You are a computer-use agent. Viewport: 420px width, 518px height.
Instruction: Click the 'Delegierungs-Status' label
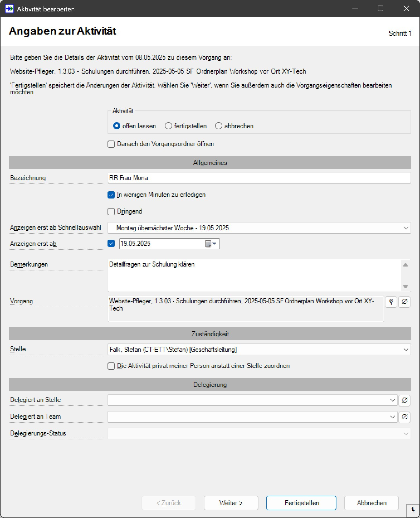point(38,433)
